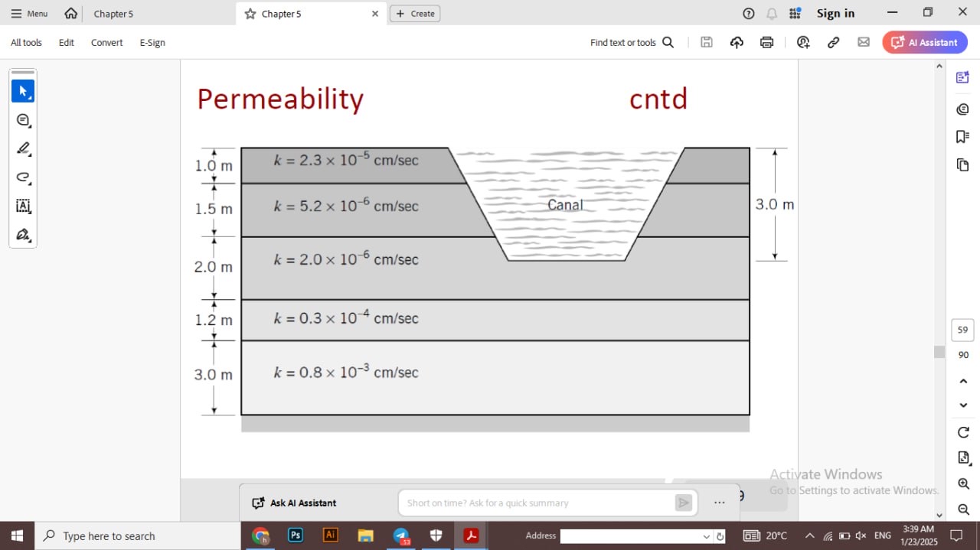980x550 pixels.
Task: Zoom in with magnifier plus icon
Action: pos(963,484)
